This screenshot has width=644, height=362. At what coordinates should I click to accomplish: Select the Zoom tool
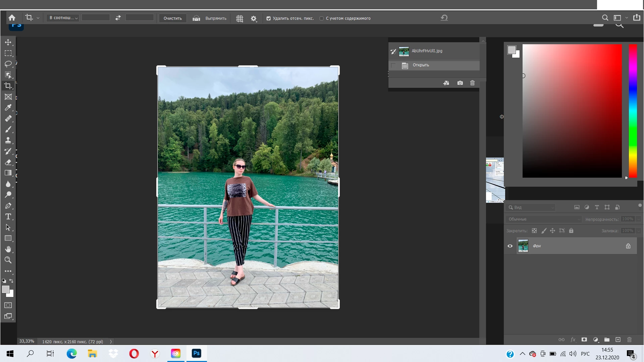(8, 260)
